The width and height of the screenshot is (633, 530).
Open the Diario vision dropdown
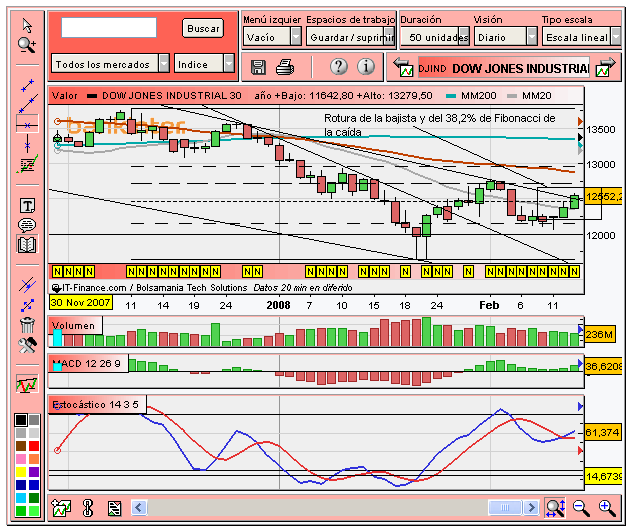505,37
